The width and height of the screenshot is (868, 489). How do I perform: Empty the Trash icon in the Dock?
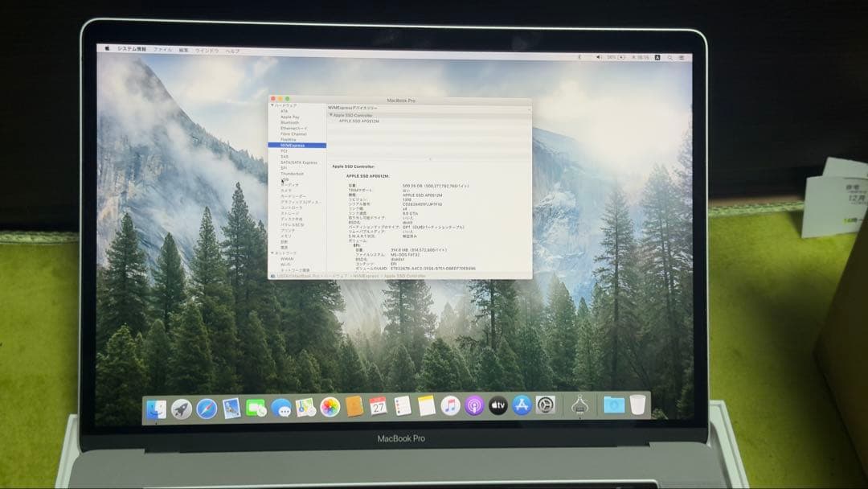coord(637,409)
